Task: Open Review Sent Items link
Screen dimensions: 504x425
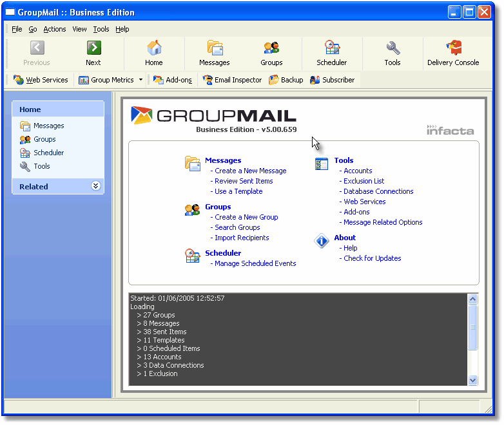Action: 244,181
